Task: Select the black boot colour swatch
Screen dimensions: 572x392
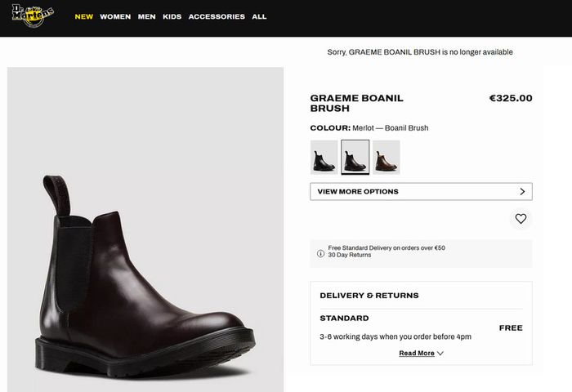Action: [324, 157]
